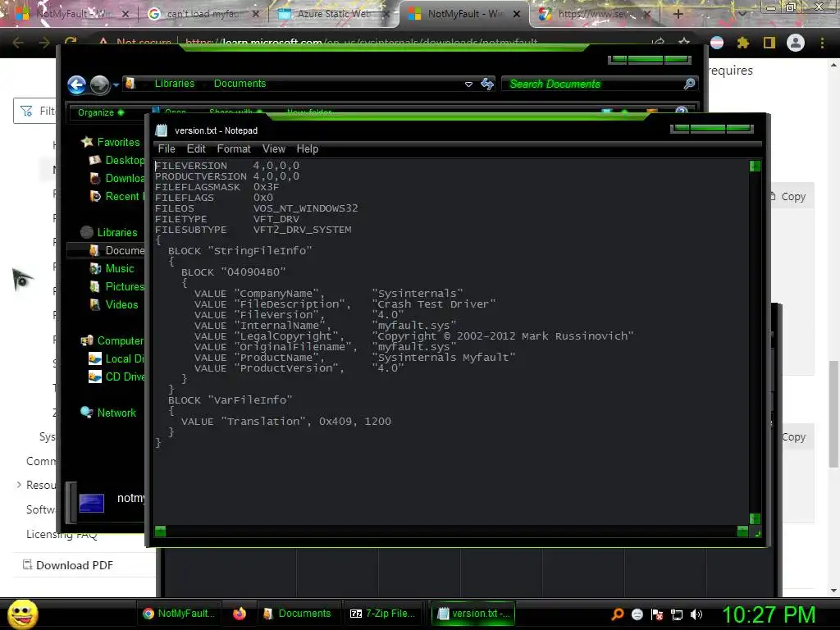Click the Network globe icon in sidebar

click(x=86, y=413)
